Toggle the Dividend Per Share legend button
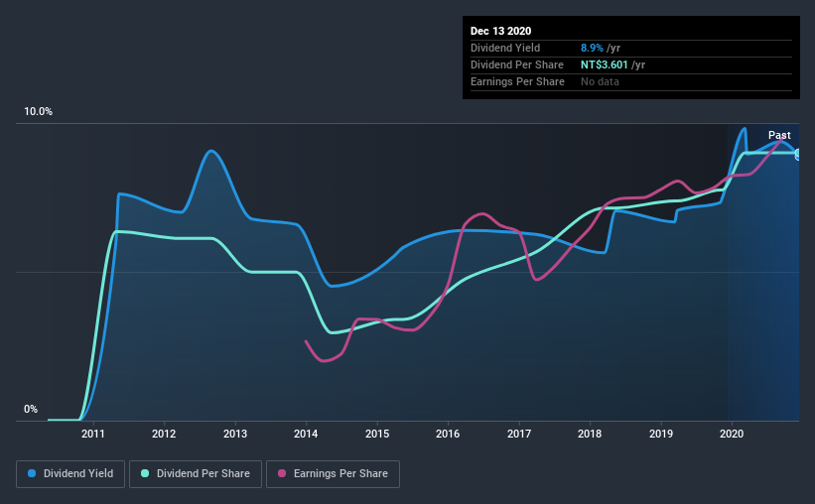The width and height of the screenshot is (815, 504). click(x=196, y=474)
